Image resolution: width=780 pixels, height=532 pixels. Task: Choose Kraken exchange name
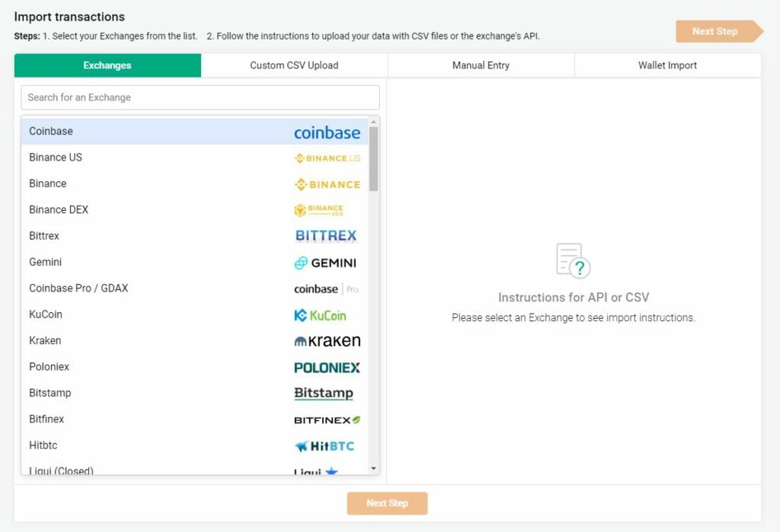click(45, 340)
